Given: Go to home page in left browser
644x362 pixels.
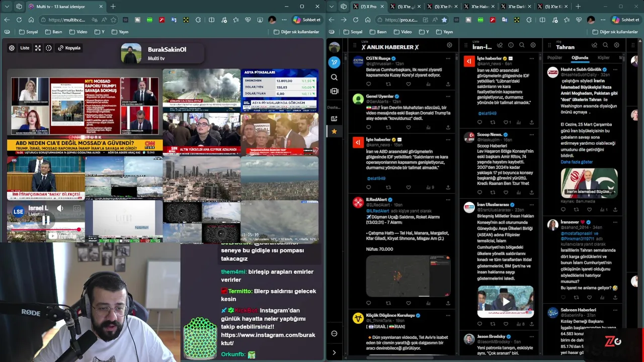Looking at the screenshot, I should pos(31,20).
